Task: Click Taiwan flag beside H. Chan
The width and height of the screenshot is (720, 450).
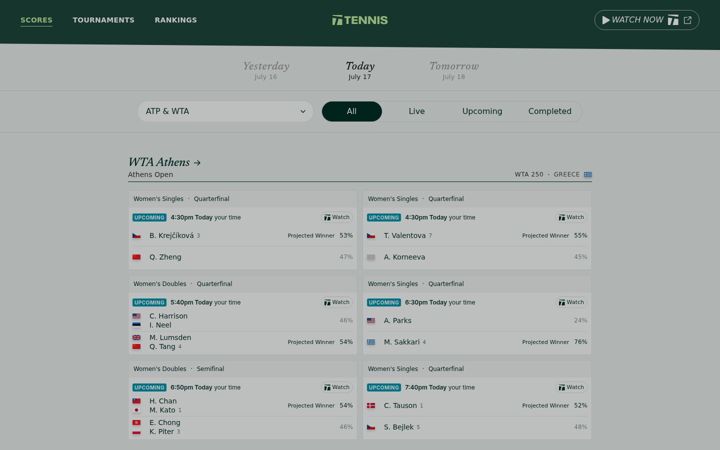Action: (x=136, y=401)
